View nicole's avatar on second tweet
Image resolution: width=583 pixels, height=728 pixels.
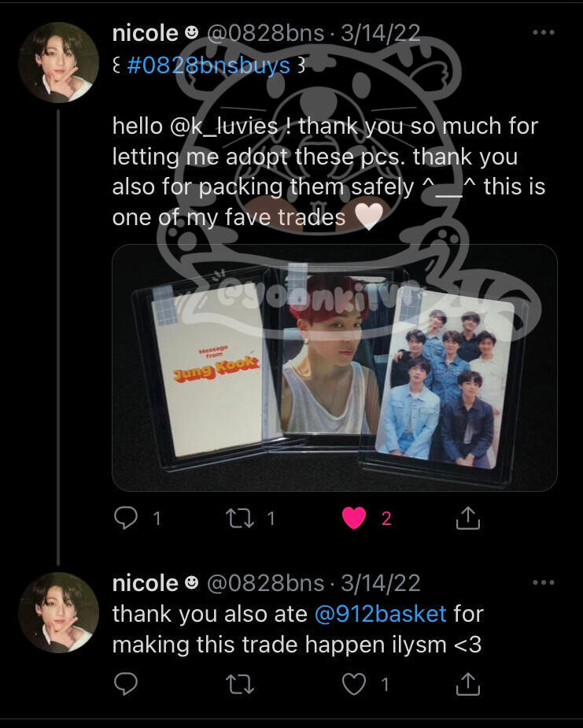[x=58, y=612]
